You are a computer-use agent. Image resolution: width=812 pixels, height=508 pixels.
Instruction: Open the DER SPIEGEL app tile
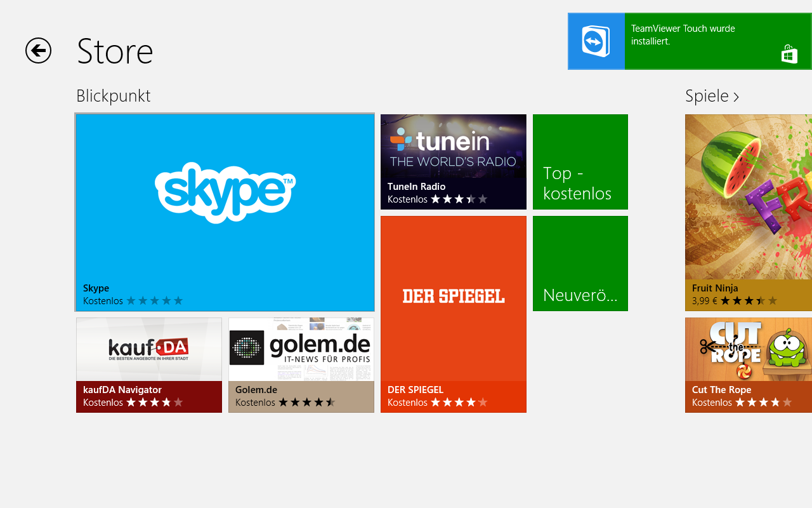click(x=454, y=314)
